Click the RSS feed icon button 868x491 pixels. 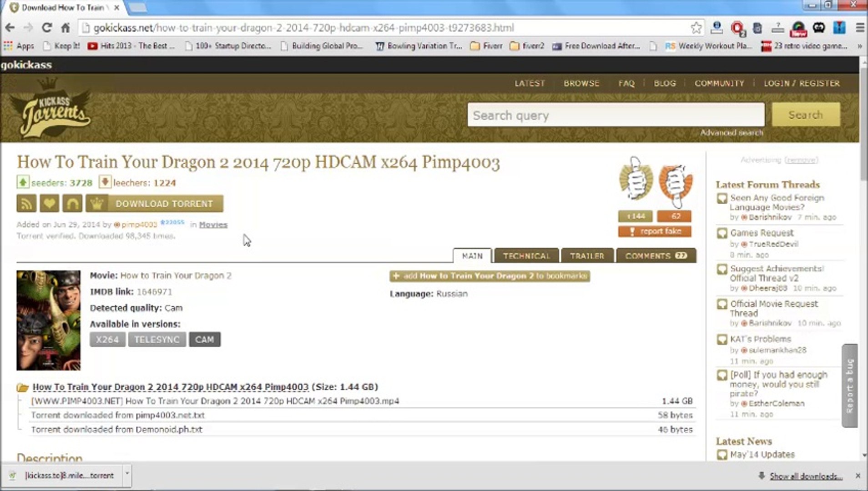click(x=26, y=204)
